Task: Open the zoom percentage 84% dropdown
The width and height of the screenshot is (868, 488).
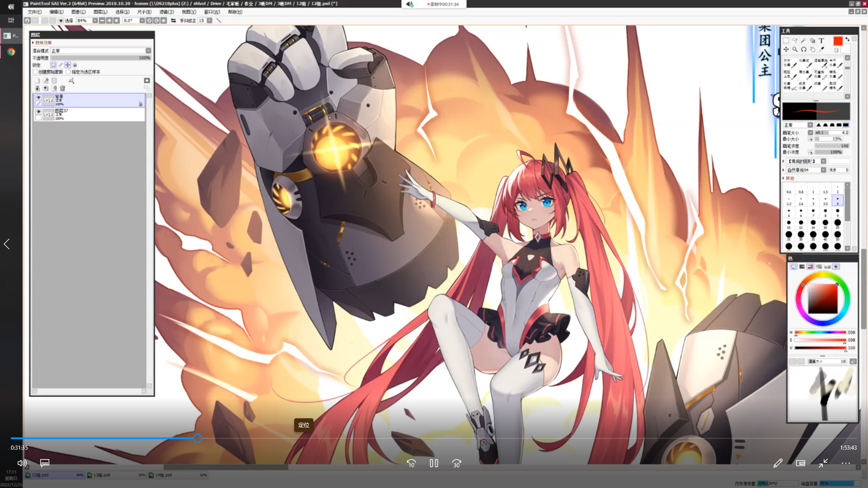Action: coord(95,20)
